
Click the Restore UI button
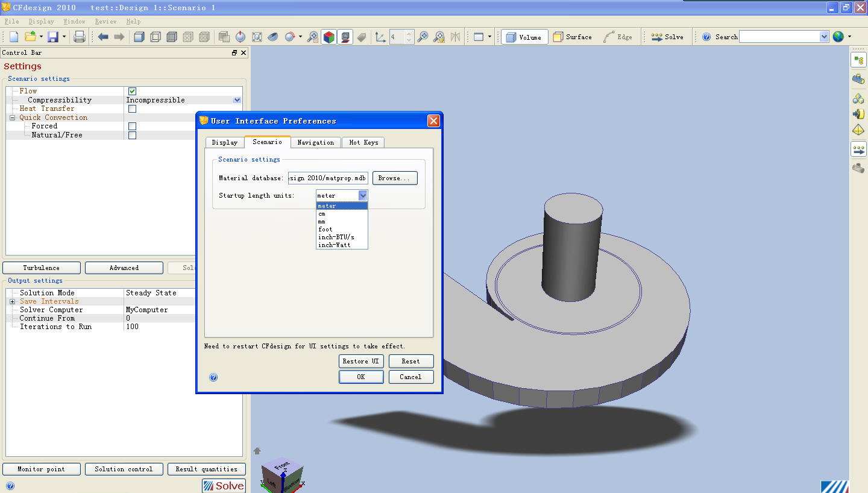coord(360,361)
